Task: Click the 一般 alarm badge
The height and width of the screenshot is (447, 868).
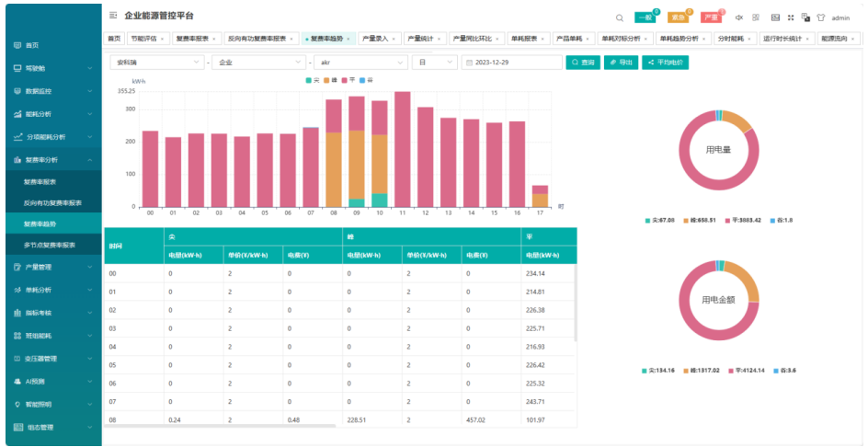Action: 645,17
